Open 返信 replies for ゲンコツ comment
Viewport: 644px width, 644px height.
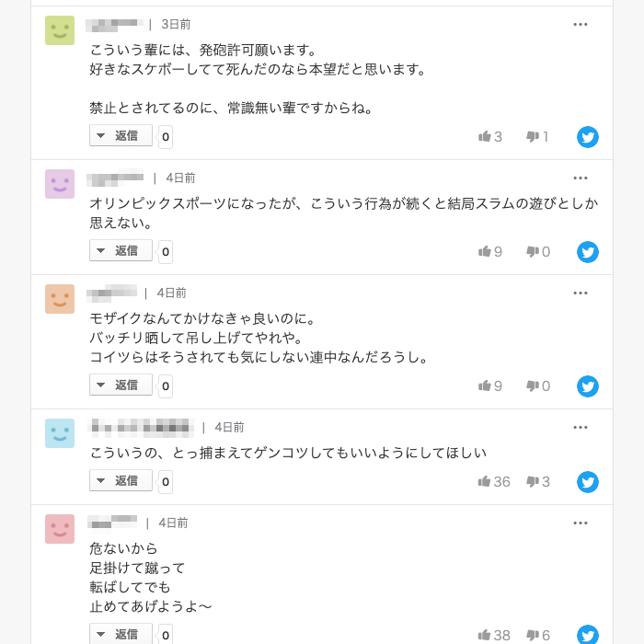coord(121,481)
